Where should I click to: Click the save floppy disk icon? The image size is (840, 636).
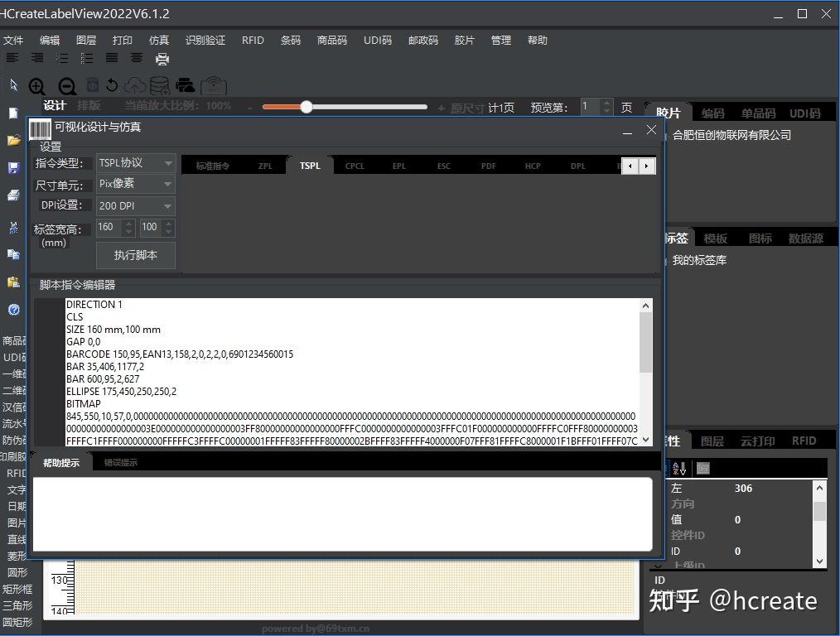13,167
